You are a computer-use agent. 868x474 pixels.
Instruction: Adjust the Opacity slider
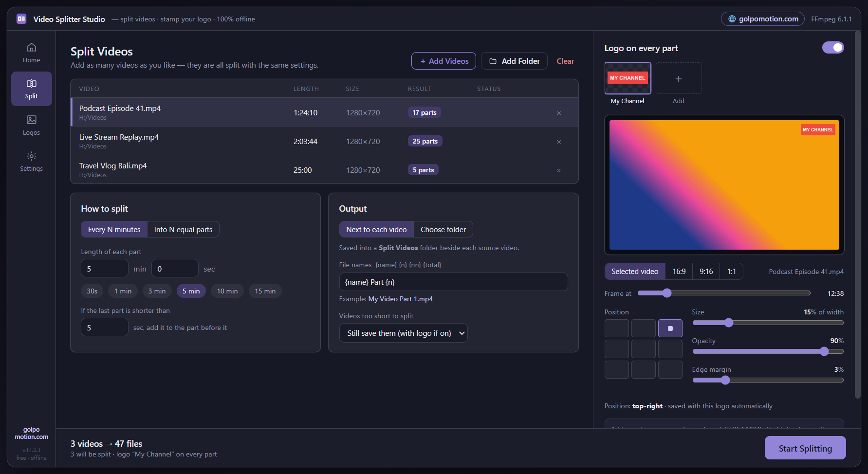click(x=768, y=351)
